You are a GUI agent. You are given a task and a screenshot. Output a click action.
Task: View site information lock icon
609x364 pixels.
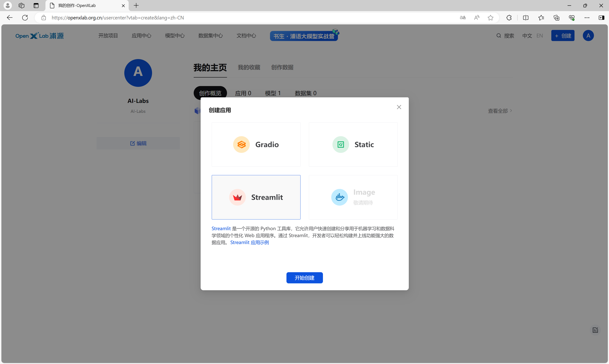(x=44, y=18)
